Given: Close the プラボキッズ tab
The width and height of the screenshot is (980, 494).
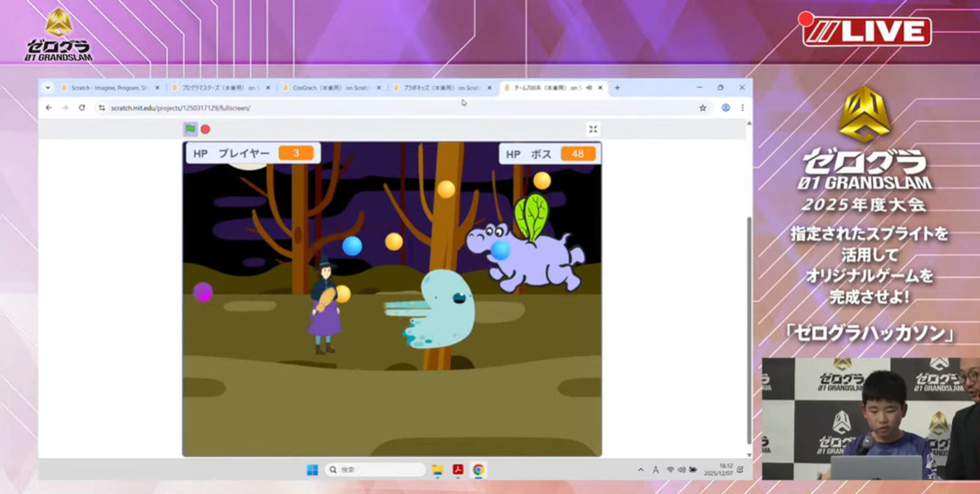Looking at the screenshot, I should pos(489,88).
